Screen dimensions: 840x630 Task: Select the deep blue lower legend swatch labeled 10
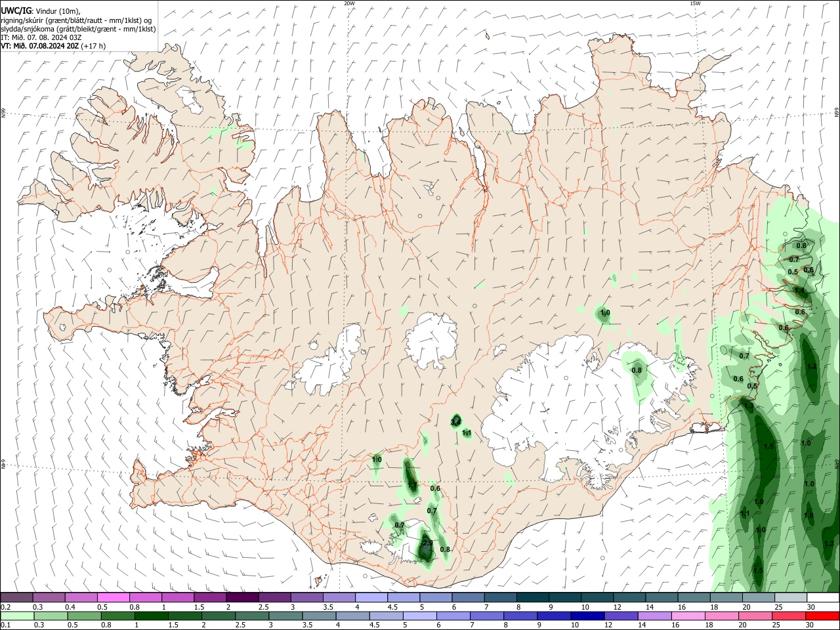[x=587, y=616]
